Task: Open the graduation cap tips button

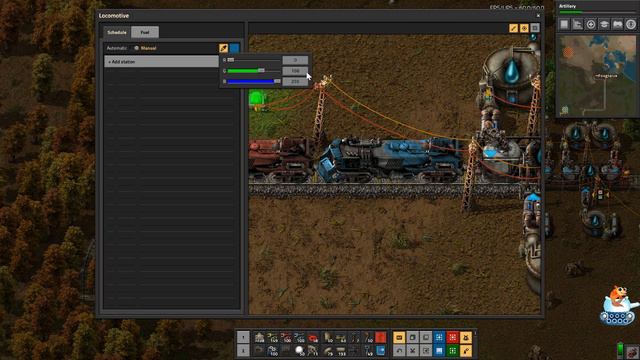Action: click(x=604, y=24)
